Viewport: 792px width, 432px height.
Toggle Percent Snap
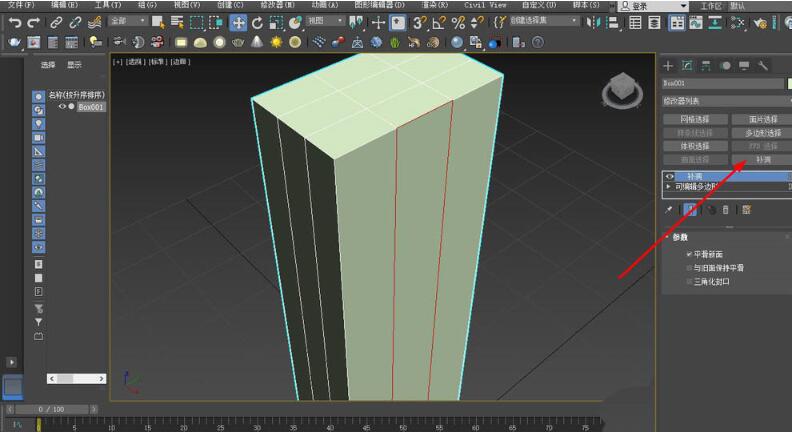click(458, 23)
